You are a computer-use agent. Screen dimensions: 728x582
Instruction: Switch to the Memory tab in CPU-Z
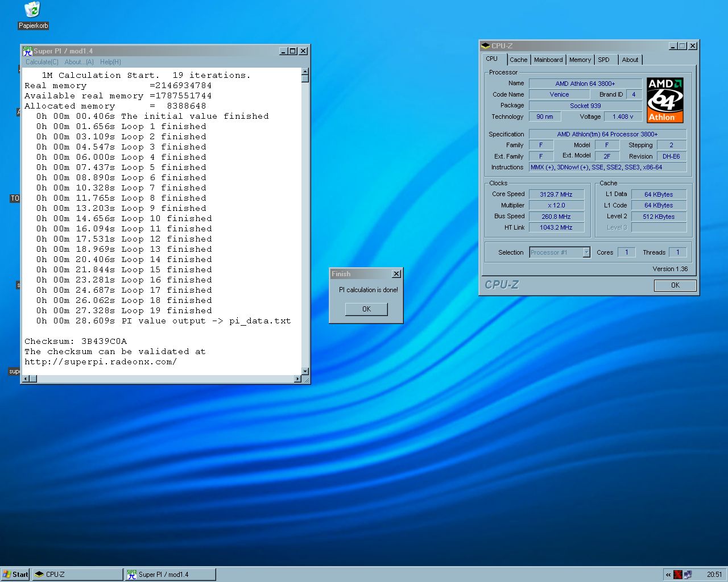point(580,60)
